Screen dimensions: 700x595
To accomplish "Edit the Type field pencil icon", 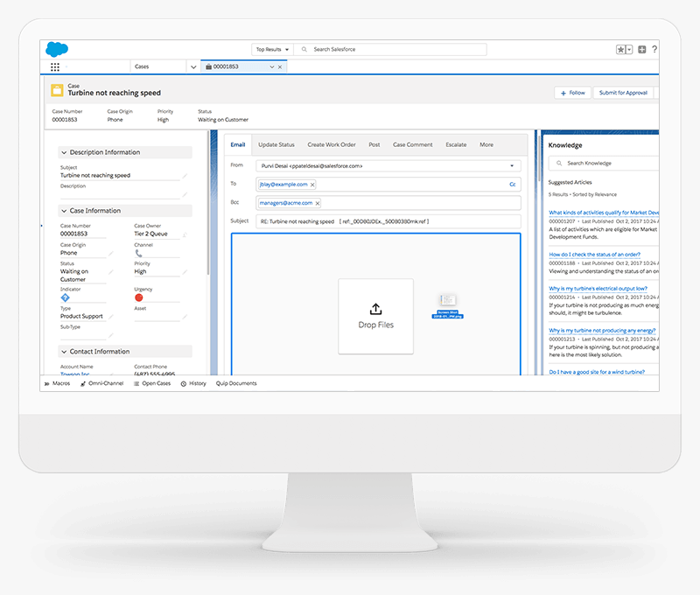I will tap(111, 317).
